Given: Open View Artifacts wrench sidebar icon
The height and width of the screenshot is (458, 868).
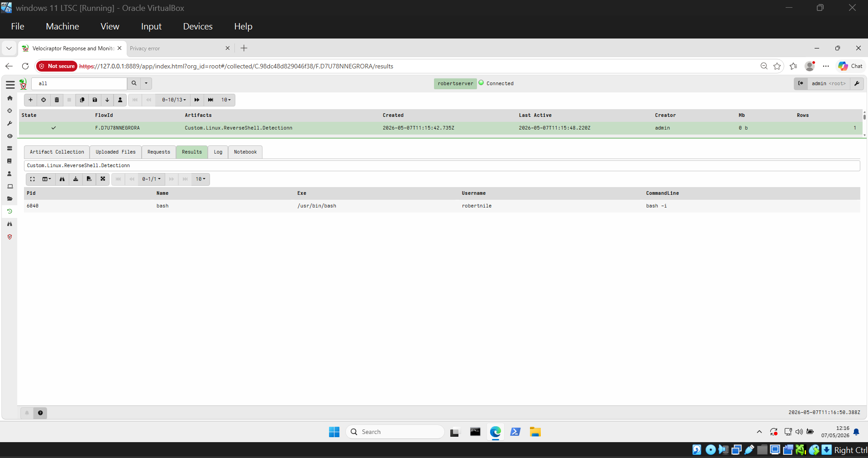Looking at the screenshot, I should pos(10,123).
